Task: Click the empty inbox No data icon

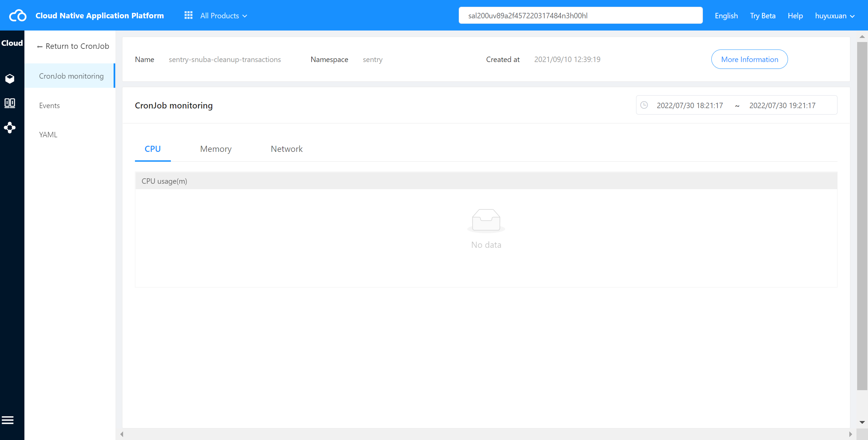Action: point(486,220)
